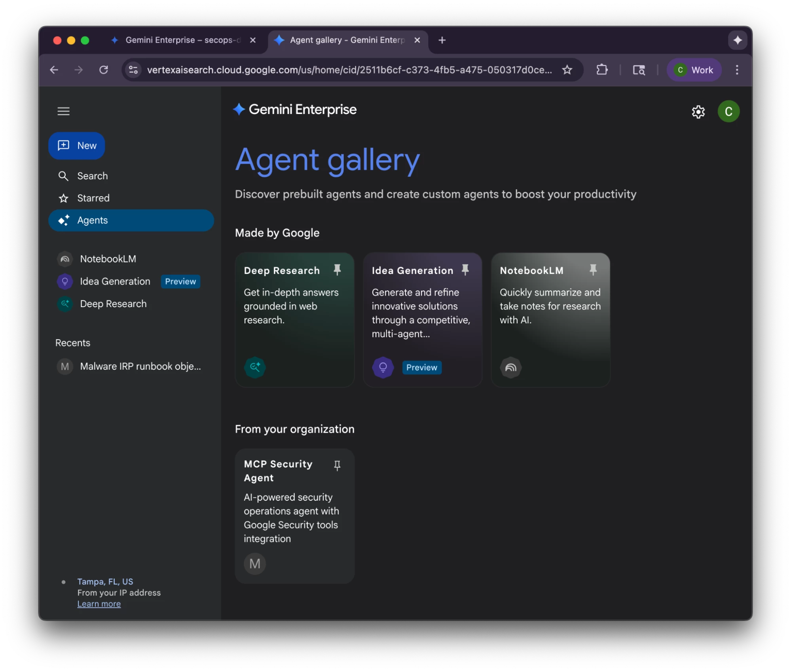The image size is (791, 672).
Task: Click the Learn more link
Action: [x=99, y=604]
